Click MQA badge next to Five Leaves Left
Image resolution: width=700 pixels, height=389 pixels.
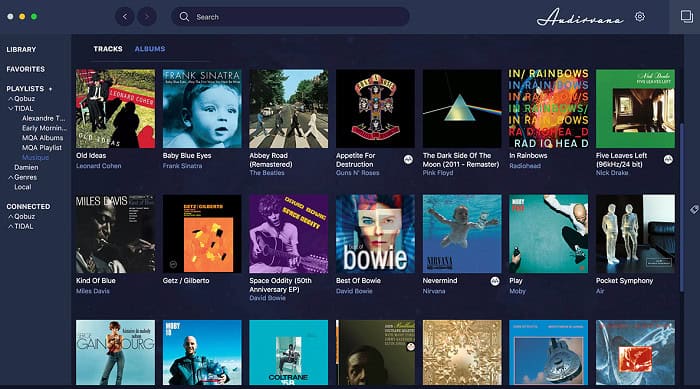[668, 159]
